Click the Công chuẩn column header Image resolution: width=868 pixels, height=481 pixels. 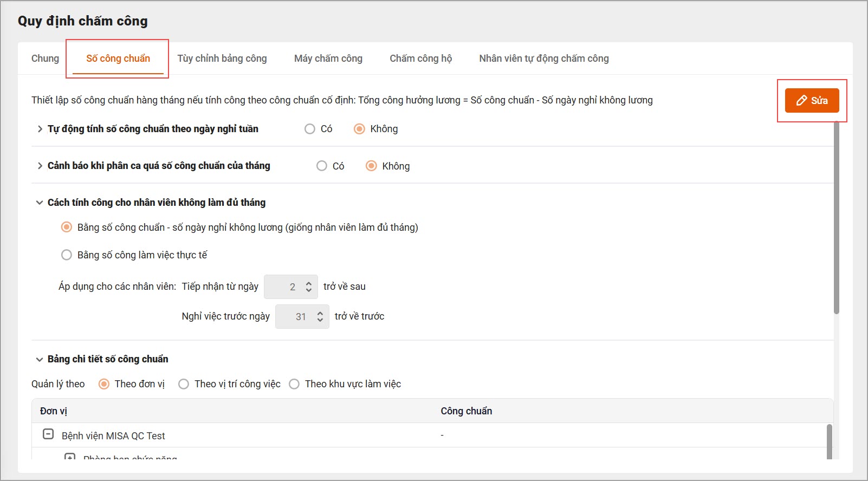coord(466,411)
